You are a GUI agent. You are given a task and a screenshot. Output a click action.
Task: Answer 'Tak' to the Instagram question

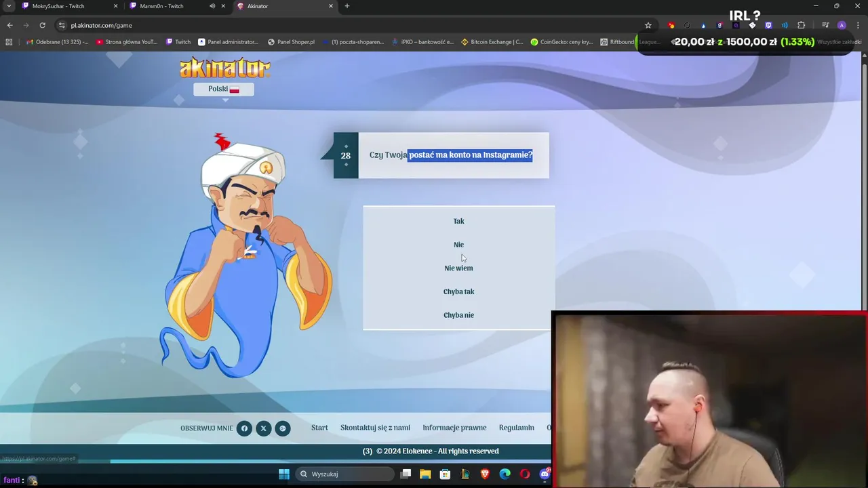point(458,221)
